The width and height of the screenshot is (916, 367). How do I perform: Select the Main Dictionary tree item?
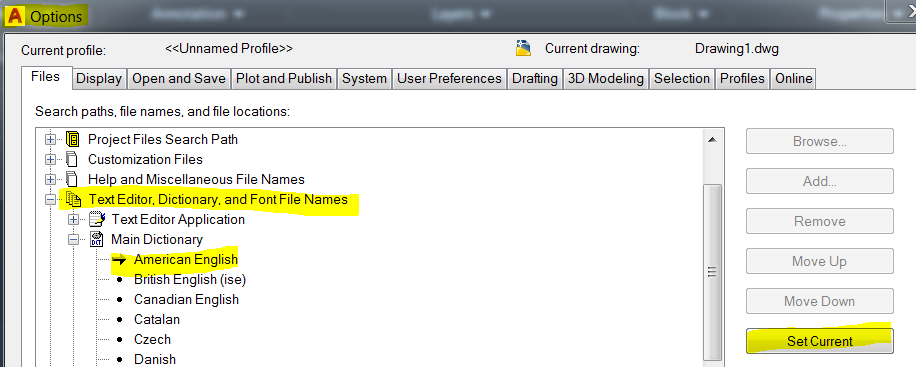point(157,240)
